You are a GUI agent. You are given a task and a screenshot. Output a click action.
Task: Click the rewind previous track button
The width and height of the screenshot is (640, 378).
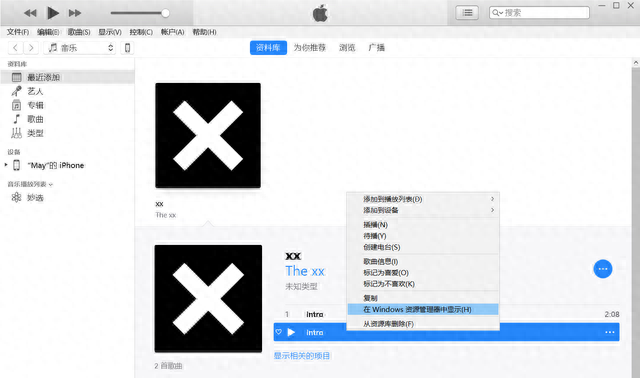[30, 13]
